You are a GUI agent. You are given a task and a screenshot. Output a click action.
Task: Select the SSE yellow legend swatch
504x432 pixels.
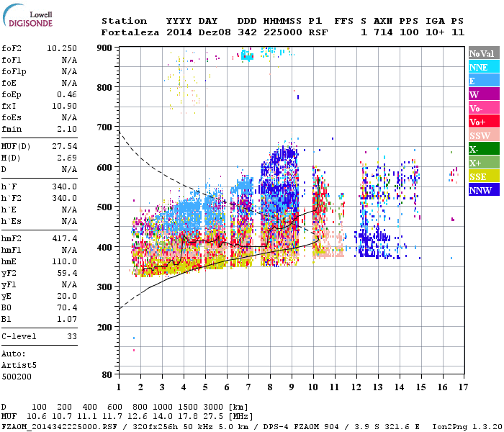pos(484,176)
